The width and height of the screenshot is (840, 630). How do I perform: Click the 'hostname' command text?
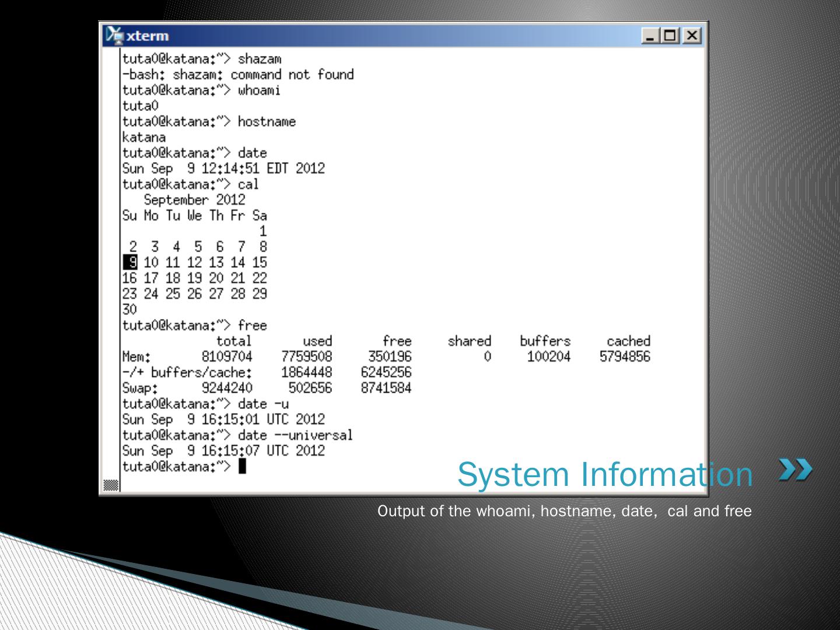(267, 122)
